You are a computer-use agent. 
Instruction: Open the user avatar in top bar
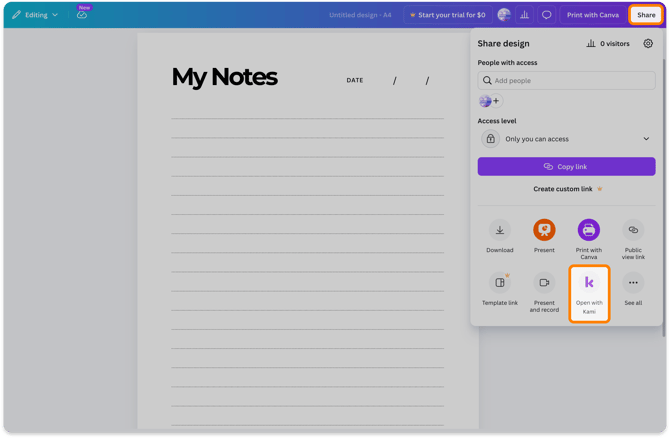coord(504,15)
